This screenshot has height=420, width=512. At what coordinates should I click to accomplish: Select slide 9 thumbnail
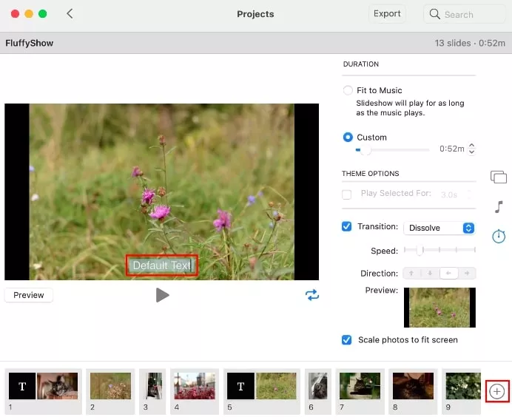pyautogui.click(x=463, y=386)
